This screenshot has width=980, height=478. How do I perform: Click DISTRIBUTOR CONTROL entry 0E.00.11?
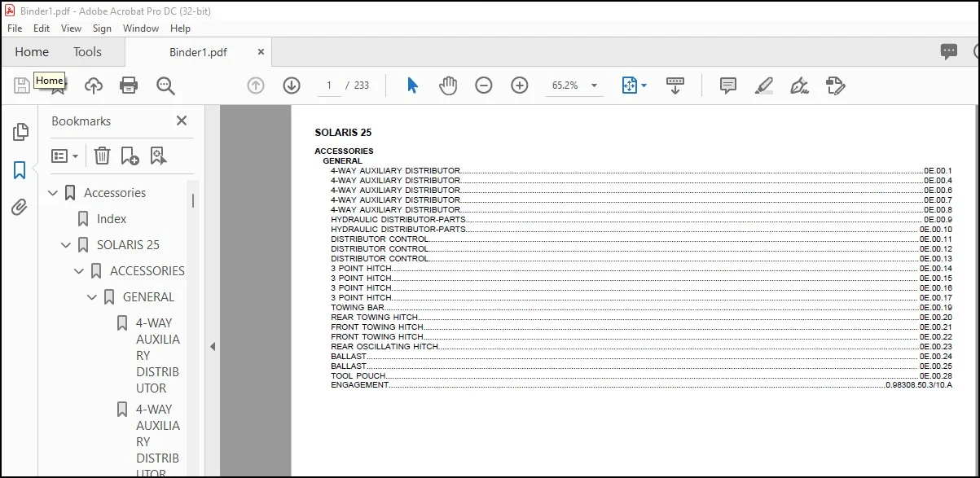point(641,239)
